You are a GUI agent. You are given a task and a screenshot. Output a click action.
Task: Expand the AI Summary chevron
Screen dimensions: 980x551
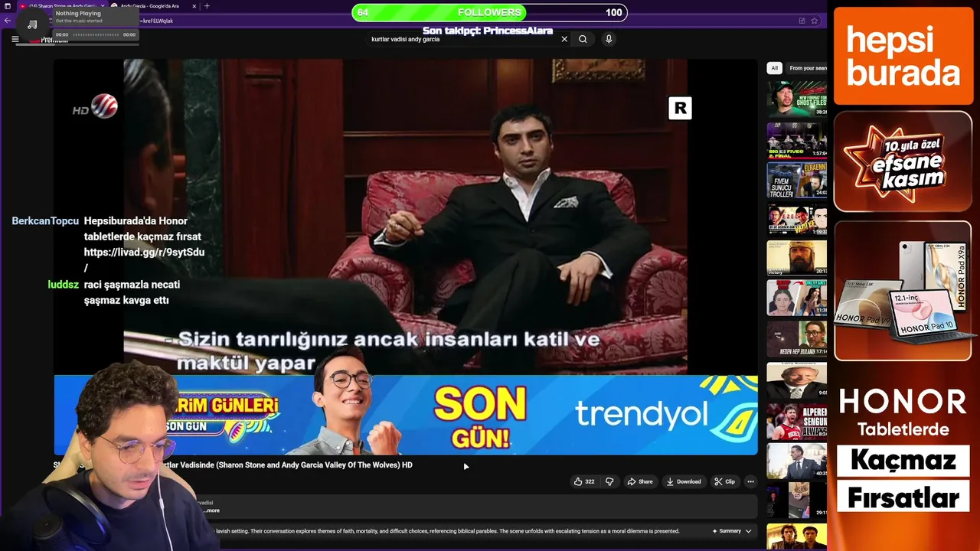pyautogui.click(x=748, y=531)
